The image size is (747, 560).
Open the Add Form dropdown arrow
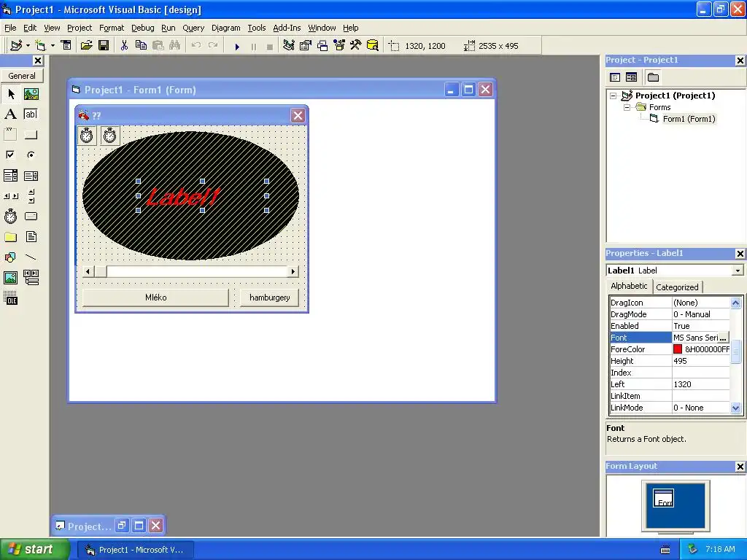point(53,46)
